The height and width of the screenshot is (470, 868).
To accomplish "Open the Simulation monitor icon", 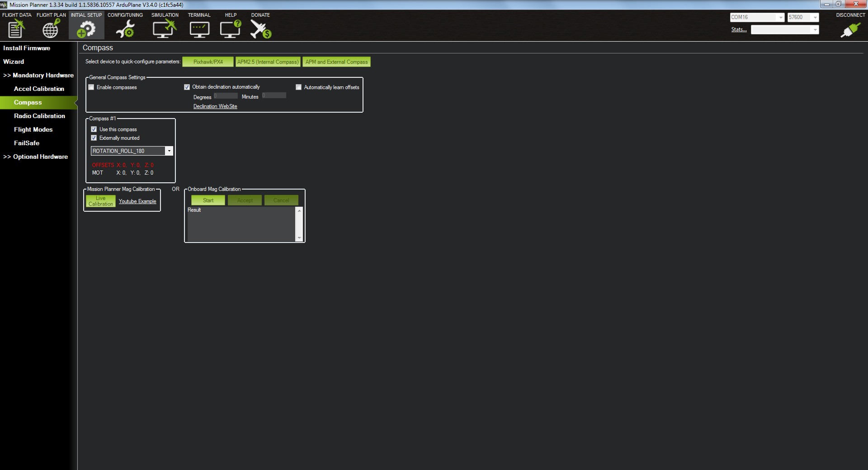I will (x=164, y=29).
